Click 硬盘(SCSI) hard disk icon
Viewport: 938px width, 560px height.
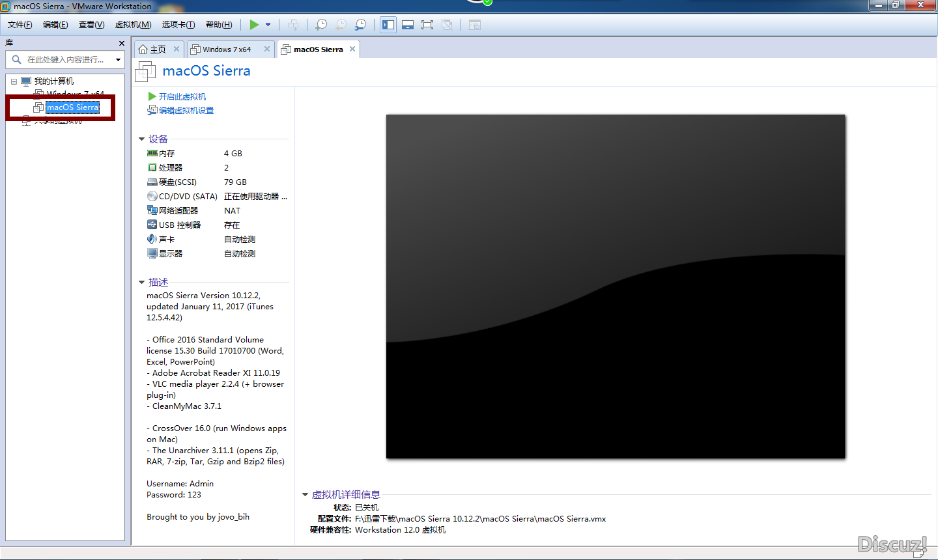coord(152,182)
